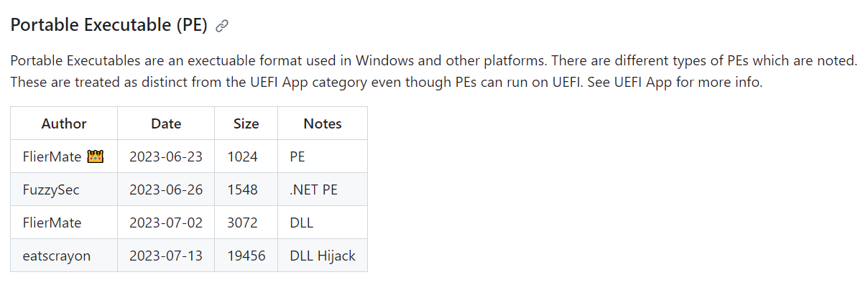Click the size value 19456

point(246,256)
